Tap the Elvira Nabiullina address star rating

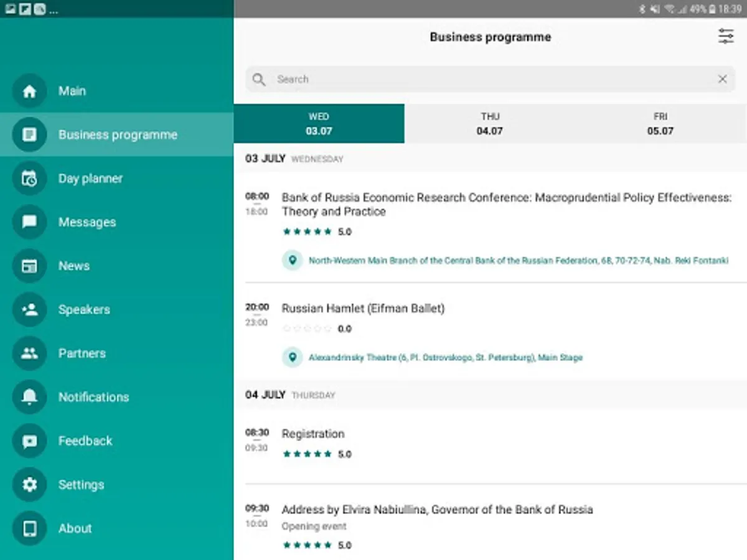coord(307,545)
